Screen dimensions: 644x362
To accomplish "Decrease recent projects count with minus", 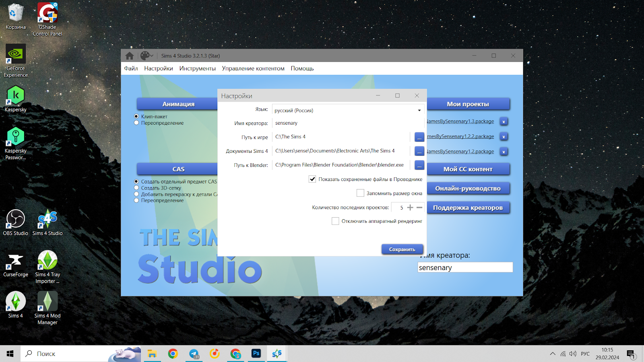I will pyautogui.click(x=419, y=208).
